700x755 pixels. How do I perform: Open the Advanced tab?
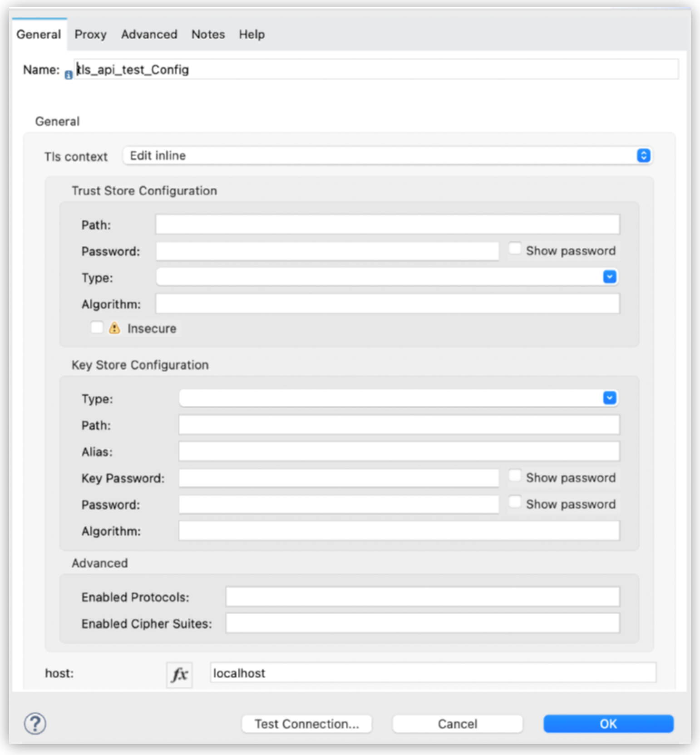pyautogui.click(x=149, y=35)
